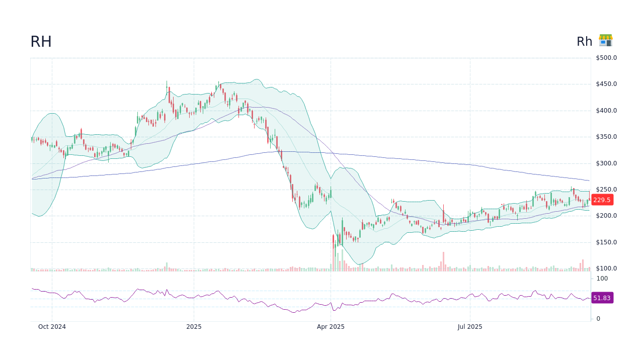The height and width of the screenshot is (362, 644).
Task: Click the $100.0 price level label
Action: [605, 268]
